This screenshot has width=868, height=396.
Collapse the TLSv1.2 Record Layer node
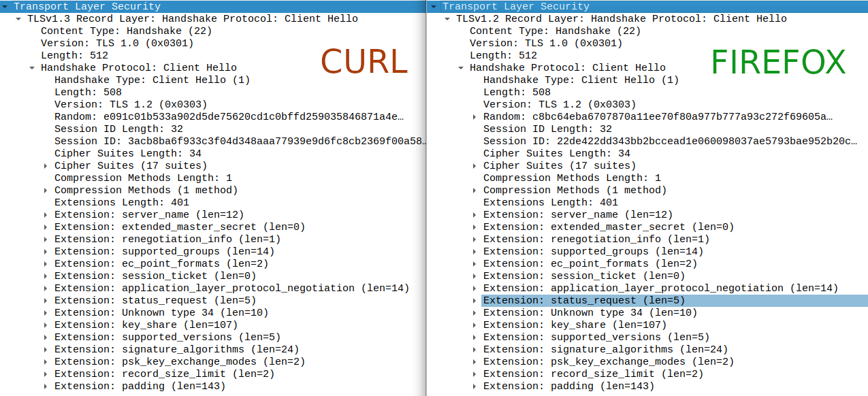pyautogui.click(x=447, y=18)
